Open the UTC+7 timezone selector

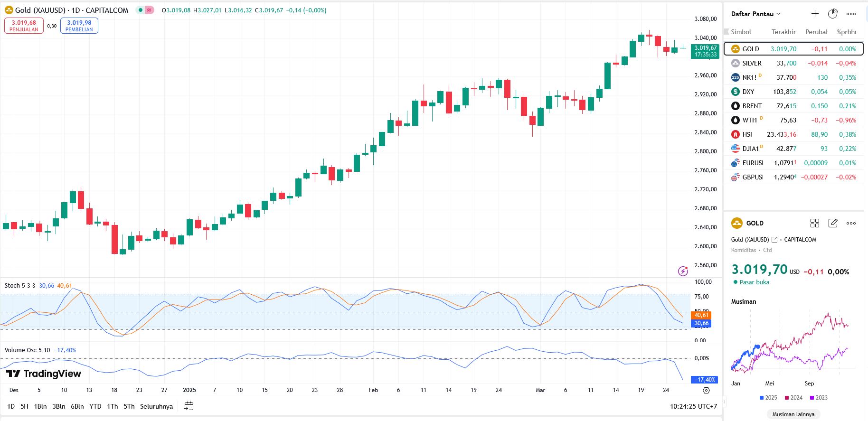click(693, 406)
